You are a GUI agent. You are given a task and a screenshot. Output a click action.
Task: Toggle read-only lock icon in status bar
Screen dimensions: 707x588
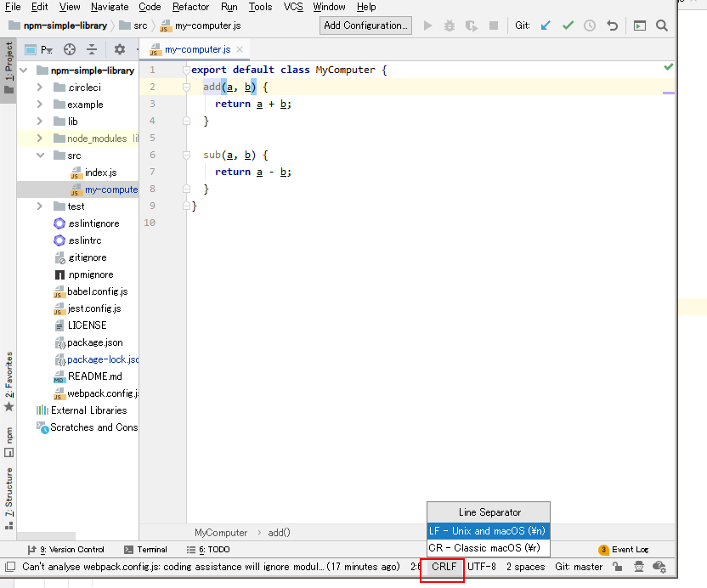coord(617,567)
